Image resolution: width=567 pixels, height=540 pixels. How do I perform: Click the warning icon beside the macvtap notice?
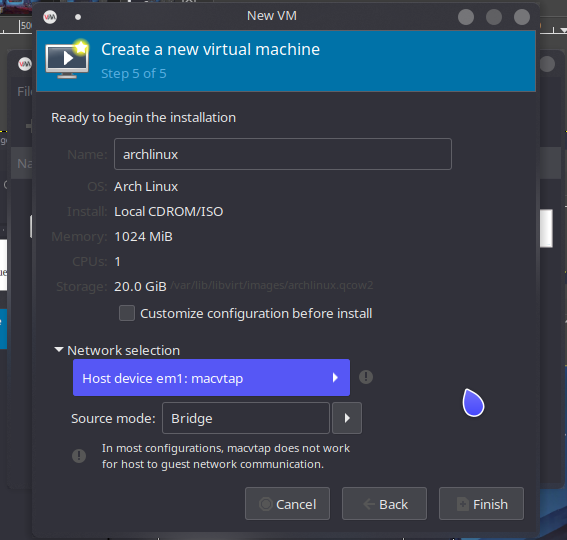[x=79, y=456]
